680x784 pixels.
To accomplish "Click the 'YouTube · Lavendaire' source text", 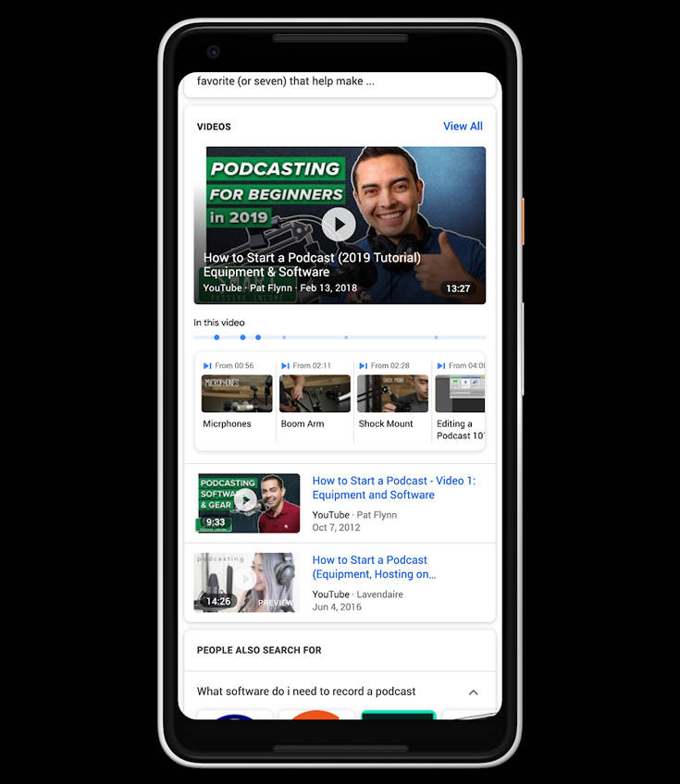I will click(358, 594).
